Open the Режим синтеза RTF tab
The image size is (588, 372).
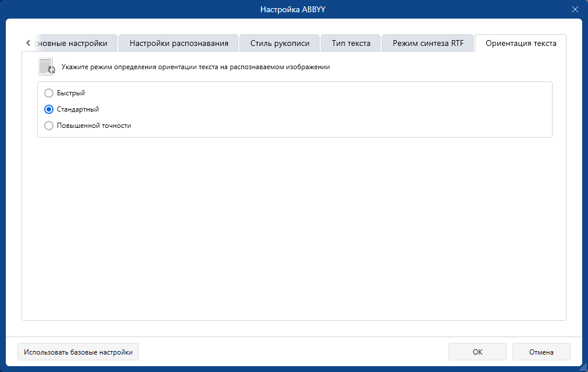(x=428, y=43)
